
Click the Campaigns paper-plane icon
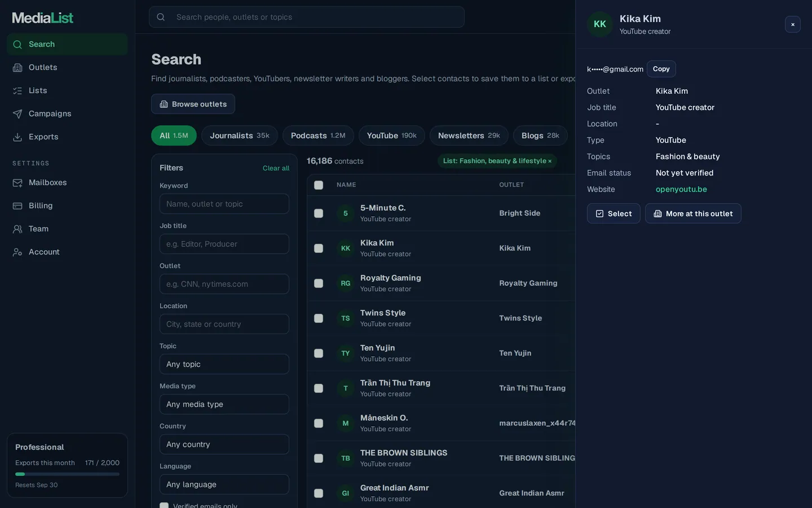coord(17,114)
